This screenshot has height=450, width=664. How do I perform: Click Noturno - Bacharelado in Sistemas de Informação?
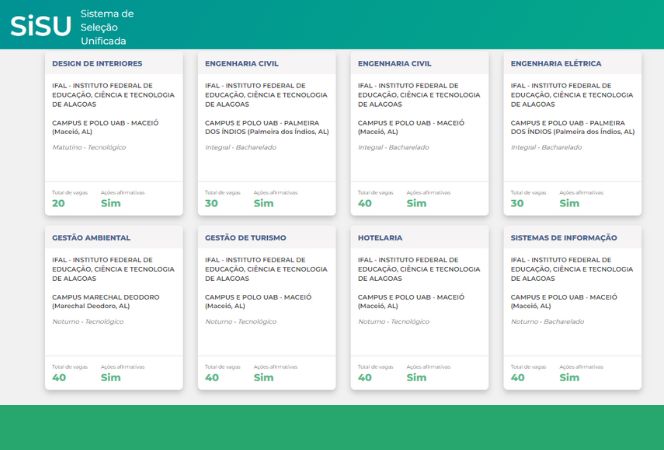coord(547,322)
